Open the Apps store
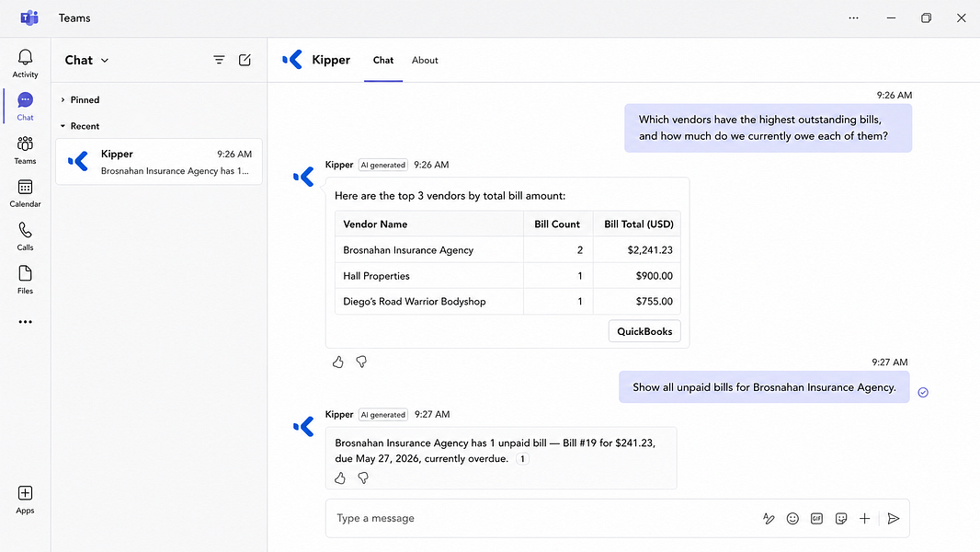980x552 pixels. click(25, 500)
